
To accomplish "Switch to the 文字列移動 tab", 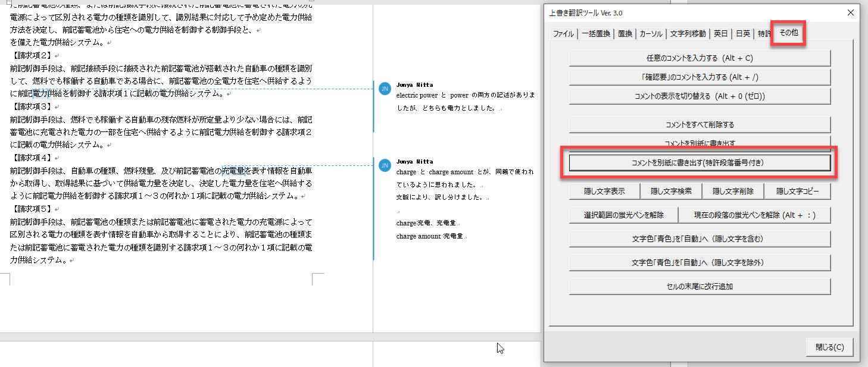I will pyautogui.click(x=688, y=34).
